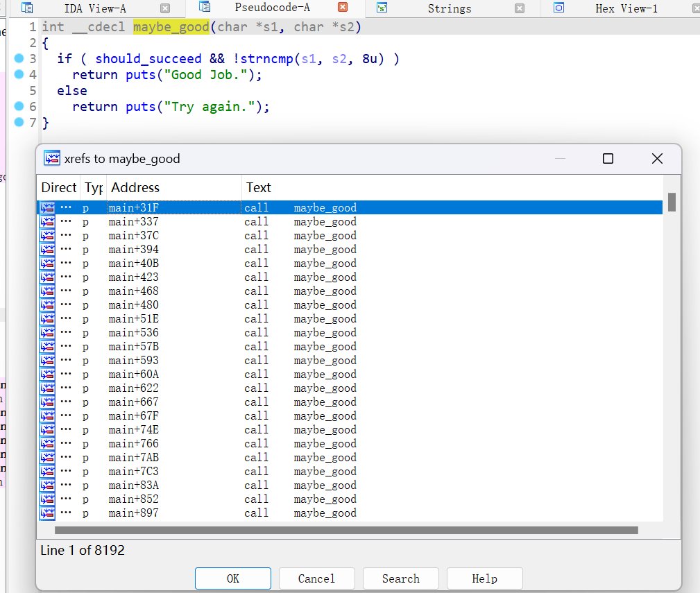Click xref icon of row main+57B
The width and height of the screenshot is (700, 593).
[x=47, y=346]
